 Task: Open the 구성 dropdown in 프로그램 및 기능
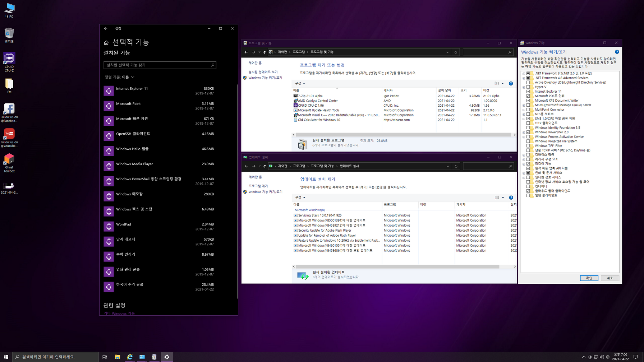point(300,83)
